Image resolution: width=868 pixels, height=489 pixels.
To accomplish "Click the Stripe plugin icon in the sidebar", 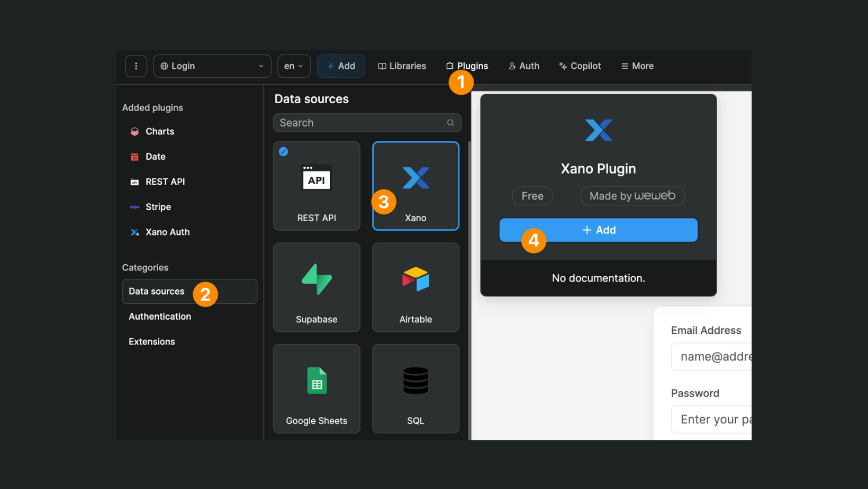I will 134,206.
